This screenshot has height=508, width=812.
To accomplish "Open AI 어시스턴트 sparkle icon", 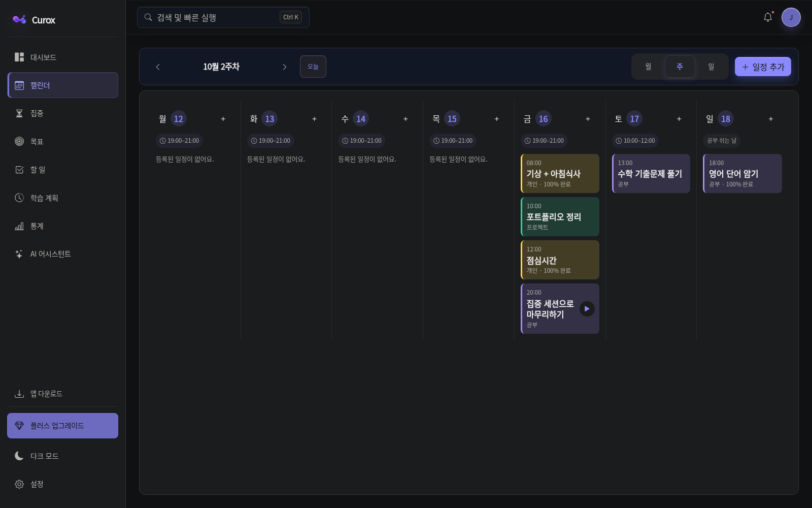I will (x=19, y=254).
